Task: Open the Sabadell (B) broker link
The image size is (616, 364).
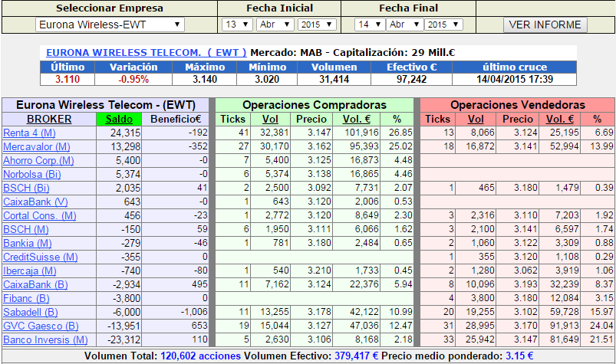Action: [x=31, y=312]
